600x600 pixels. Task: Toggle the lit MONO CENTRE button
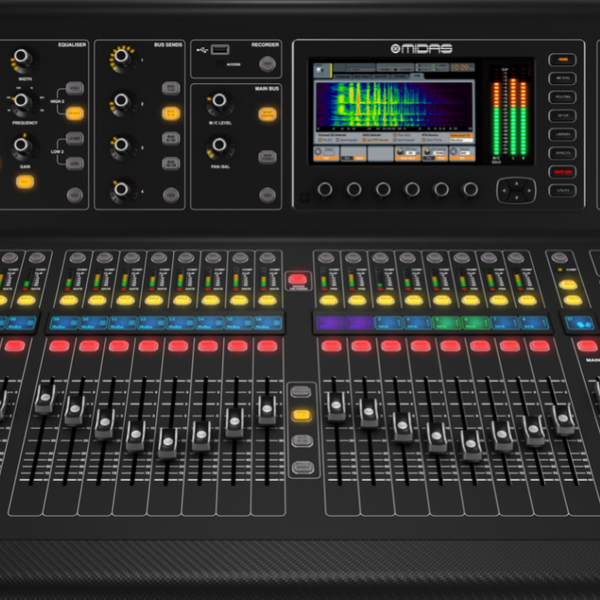pyautogui.click(x=267, y=114)
